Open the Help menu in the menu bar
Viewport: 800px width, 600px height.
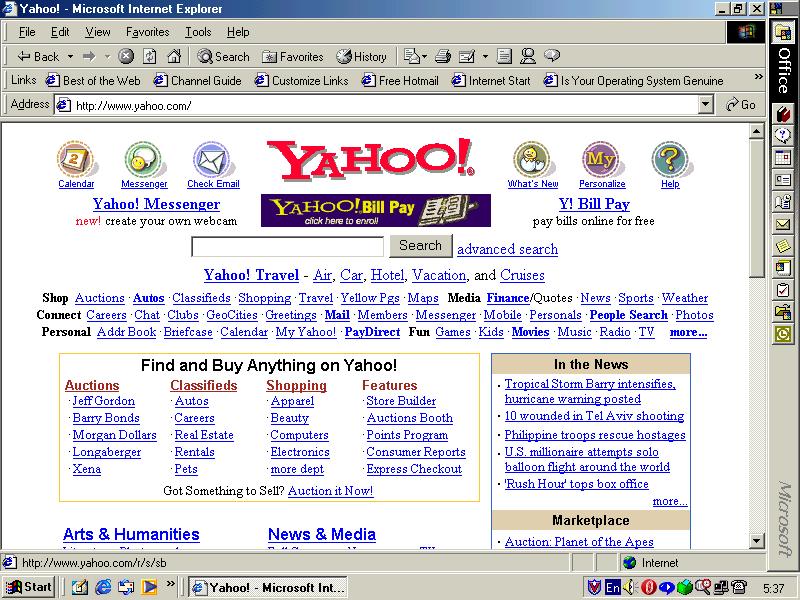238,32
